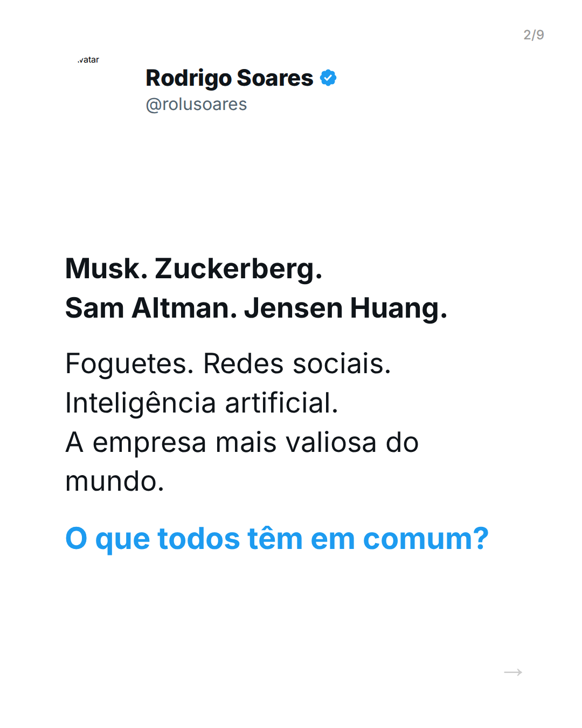
Task: Click the broken avatar image placeholder
Action: coord(89,60)
